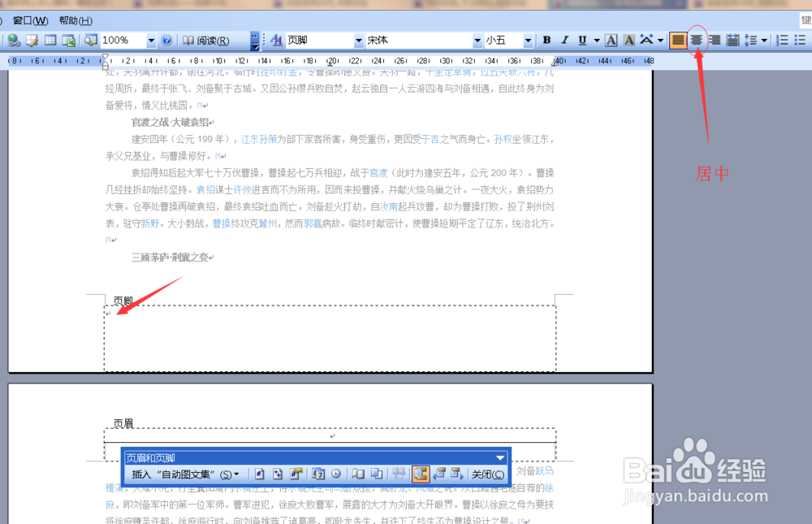Click the Insert Time icon on header toolbar
Viewport: 812px width, 524px height.
(x=336, y=474)
